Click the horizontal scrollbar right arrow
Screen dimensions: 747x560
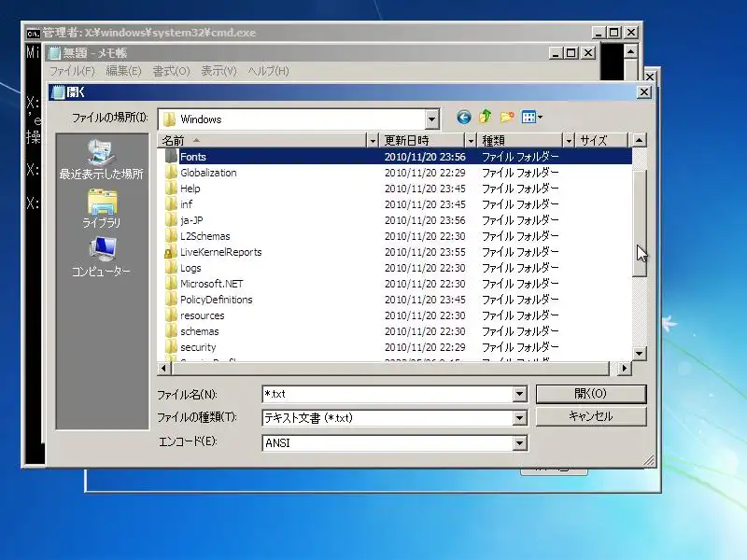tap(625, 368)
